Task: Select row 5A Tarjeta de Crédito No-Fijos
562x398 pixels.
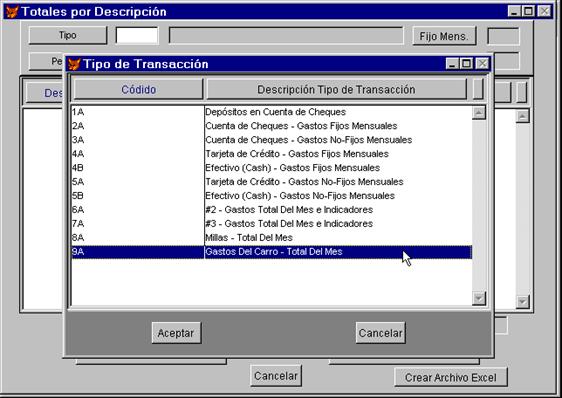Action: [x=271, y=182]
